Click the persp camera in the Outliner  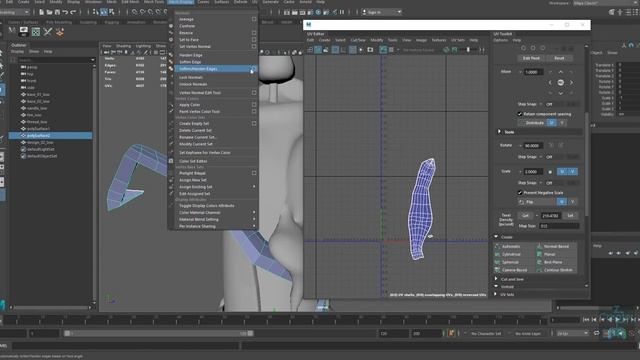click(32, 67)
